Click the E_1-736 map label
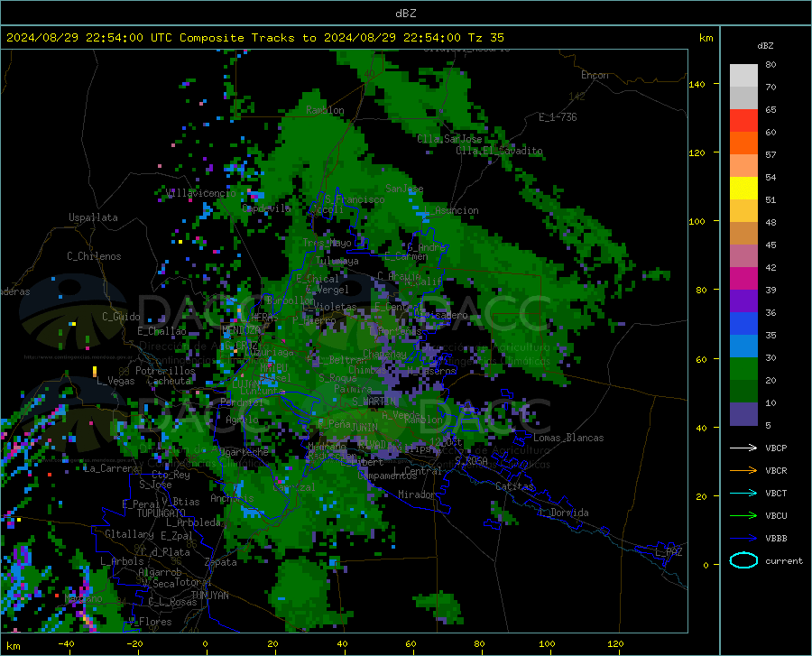This screenshot has height=656, width=812. 558,117
